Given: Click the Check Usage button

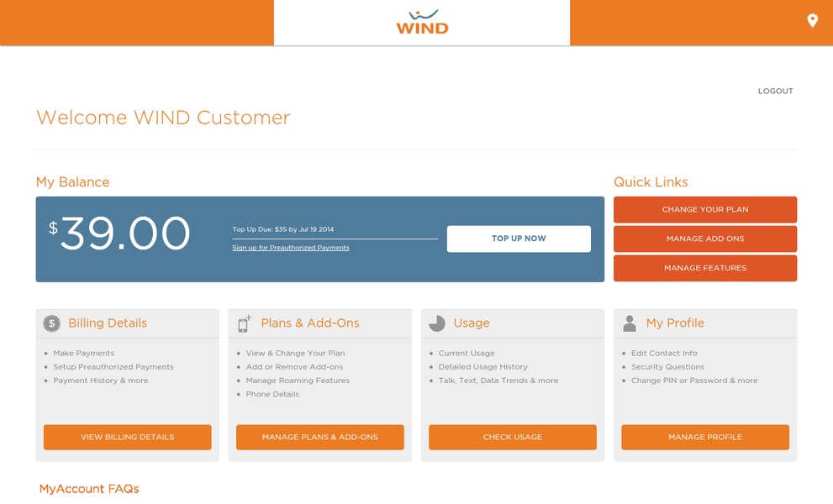Looking at the screenshot, I should [513, 437].
